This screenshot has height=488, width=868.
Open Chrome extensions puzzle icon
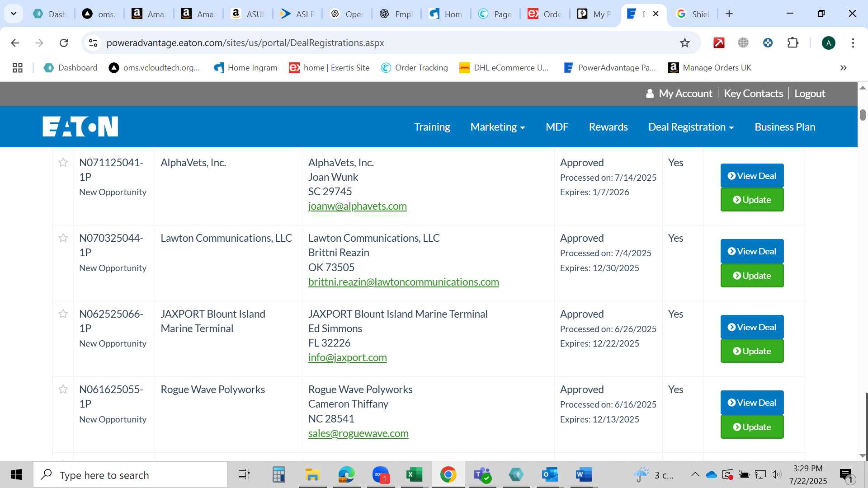click(793, 43)
